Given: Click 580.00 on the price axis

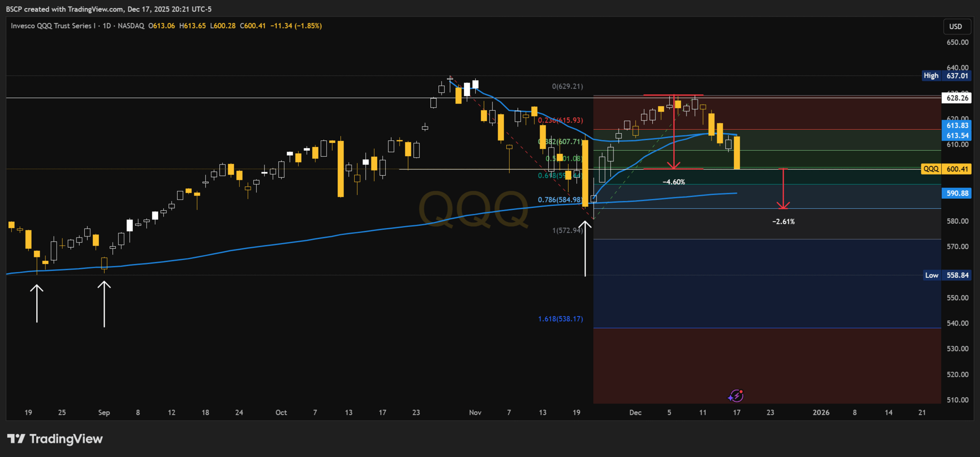Looking at the screenshot, I should point(958,221).
